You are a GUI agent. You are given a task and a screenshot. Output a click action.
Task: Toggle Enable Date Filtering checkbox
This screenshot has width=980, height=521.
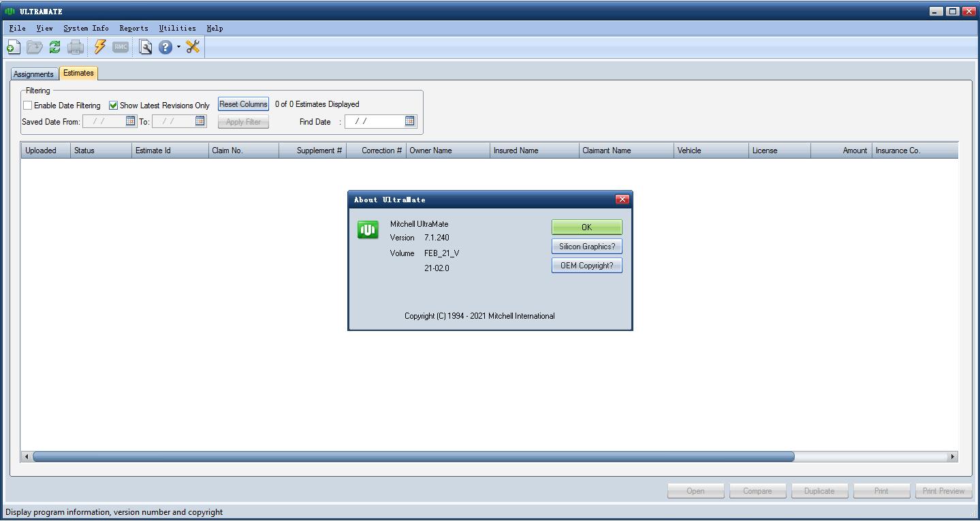(28, 106)
